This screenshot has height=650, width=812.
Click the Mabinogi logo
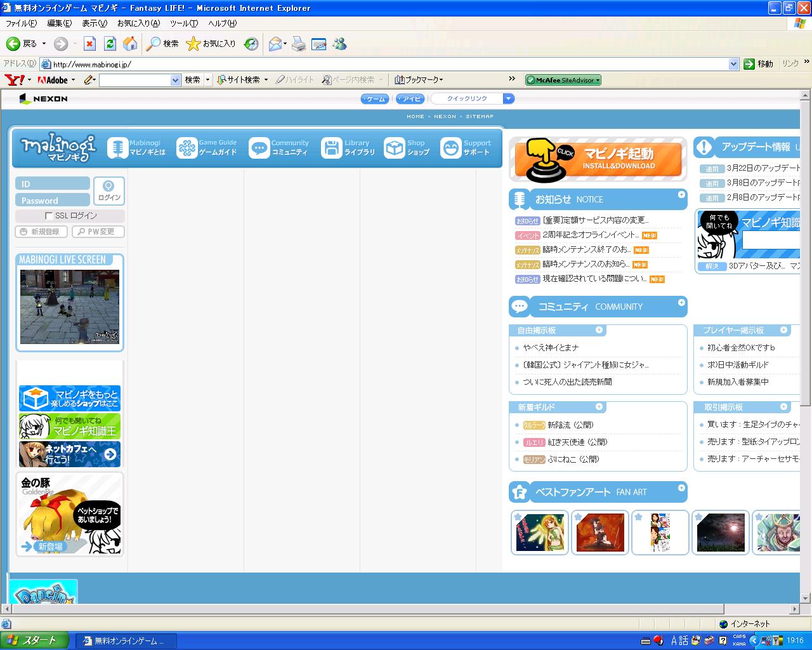[58, 148]
